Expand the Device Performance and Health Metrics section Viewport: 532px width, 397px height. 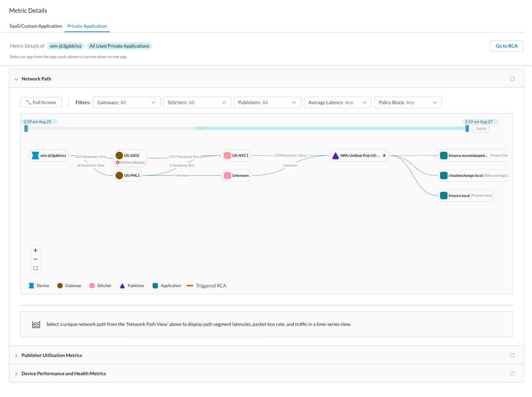(16, 373)
